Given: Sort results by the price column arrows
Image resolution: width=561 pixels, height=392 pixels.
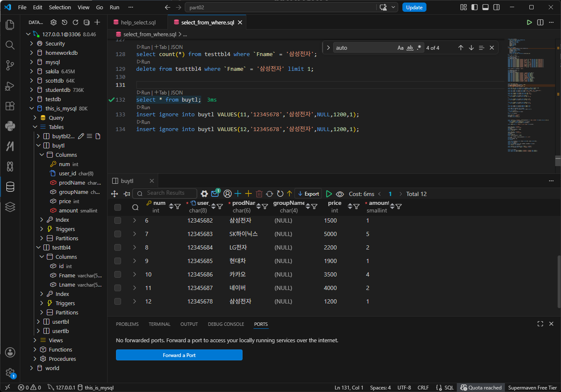Looking at the screenshot, I should tap(350, 206).
